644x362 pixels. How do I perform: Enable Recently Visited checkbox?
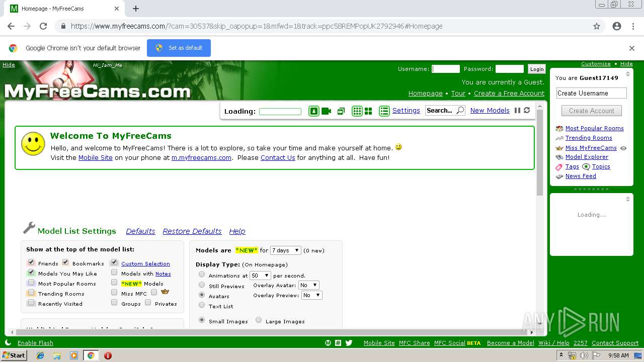click(x=31, y=303)
